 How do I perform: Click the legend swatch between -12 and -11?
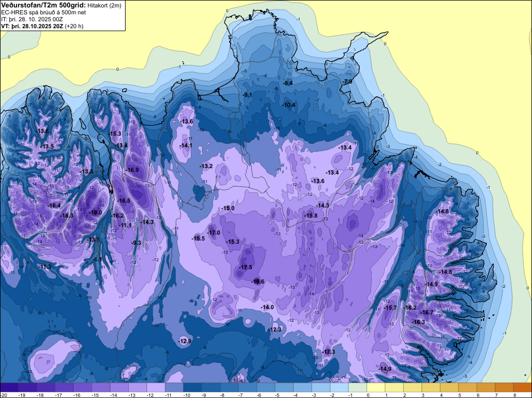tap(156, 387)
